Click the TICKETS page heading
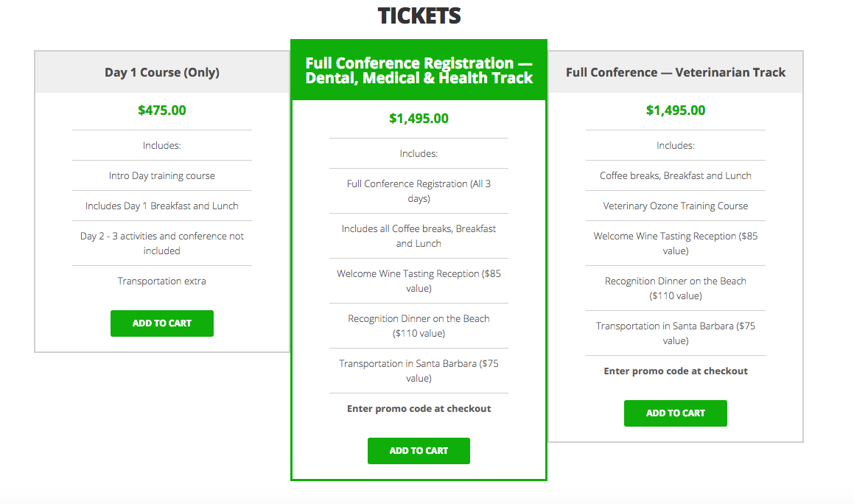 (419, 15)
